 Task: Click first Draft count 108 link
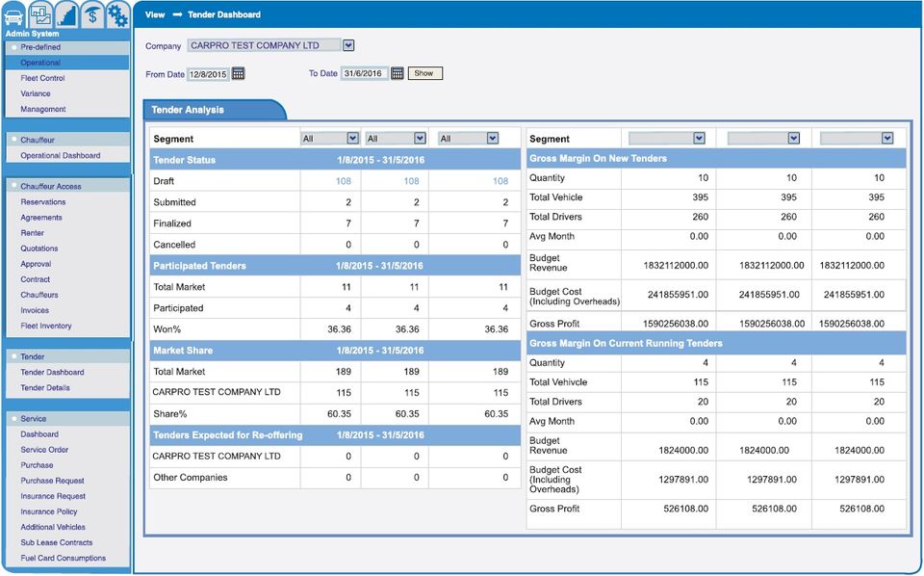[344, 181]
